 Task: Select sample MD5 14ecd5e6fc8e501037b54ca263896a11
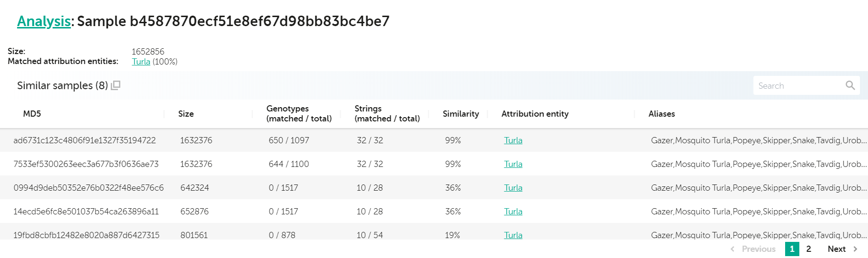click(86, 212)
